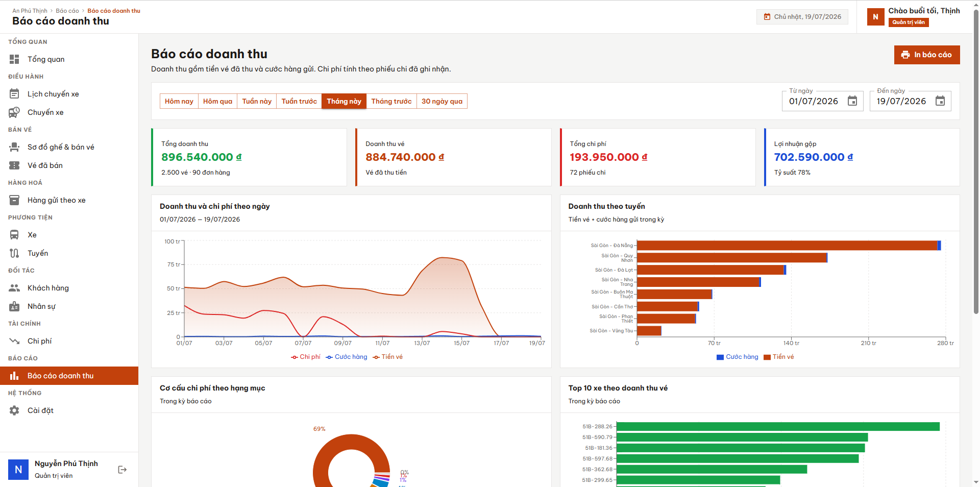Select the Tuần này period tab
This screenshot has width=980, height=487.
pyautogui.click(x=257, y=101)
